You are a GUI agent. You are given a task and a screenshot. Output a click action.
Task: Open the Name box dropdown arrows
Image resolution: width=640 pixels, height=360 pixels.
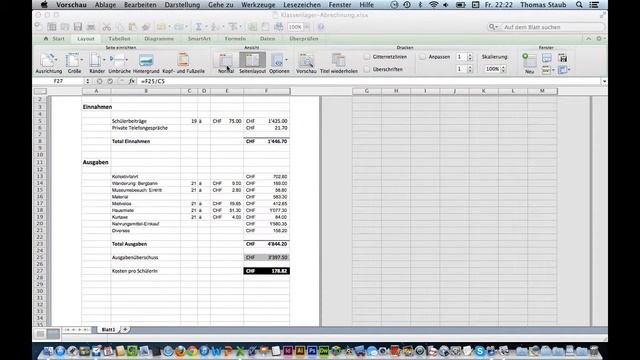(87, 81)
